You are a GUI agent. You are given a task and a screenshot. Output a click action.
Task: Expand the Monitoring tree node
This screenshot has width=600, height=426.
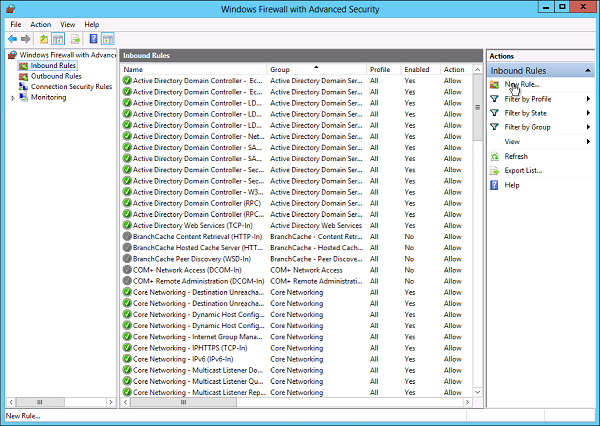click(13, 98)
